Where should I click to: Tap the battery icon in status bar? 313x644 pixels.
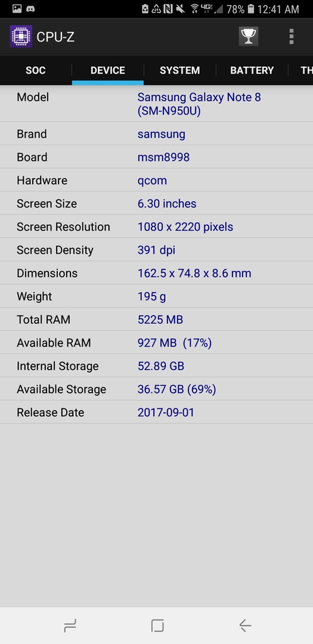pyautogui.click(x=251, y=8)
